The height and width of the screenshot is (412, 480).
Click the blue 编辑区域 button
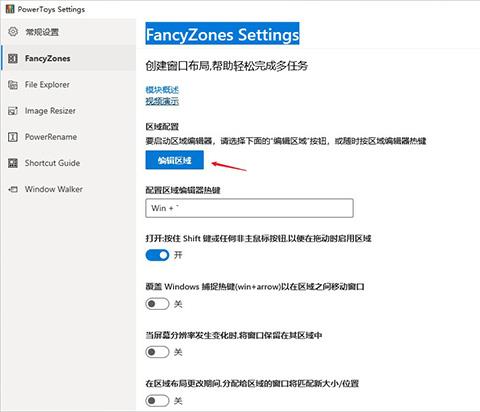tap(175, 160)
